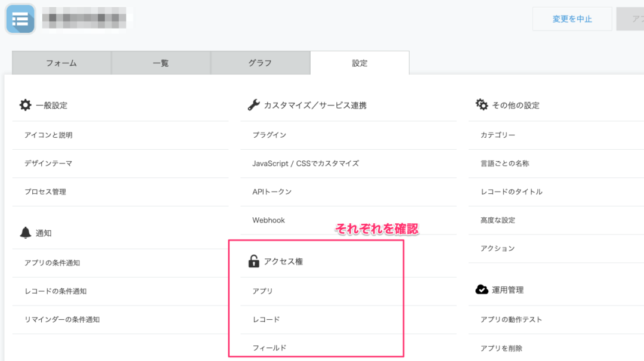Switch to the フォーム tab

click(x=61, y=62)
